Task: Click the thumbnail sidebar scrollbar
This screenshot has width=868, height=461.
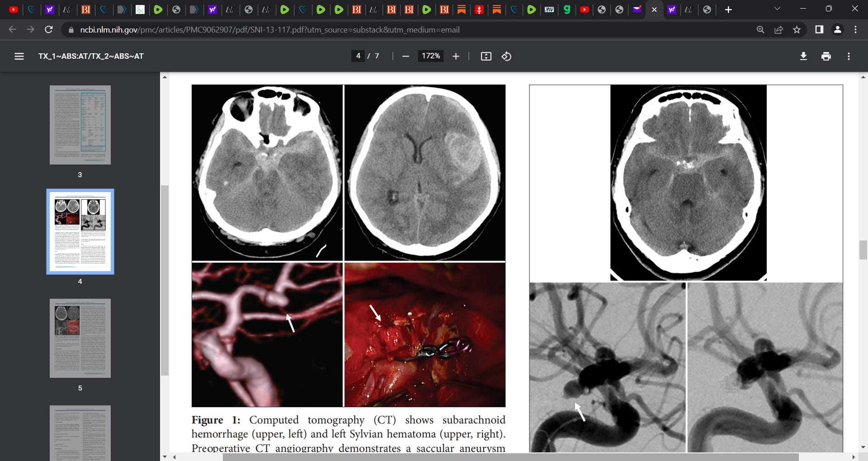Action: coord(165,280)
